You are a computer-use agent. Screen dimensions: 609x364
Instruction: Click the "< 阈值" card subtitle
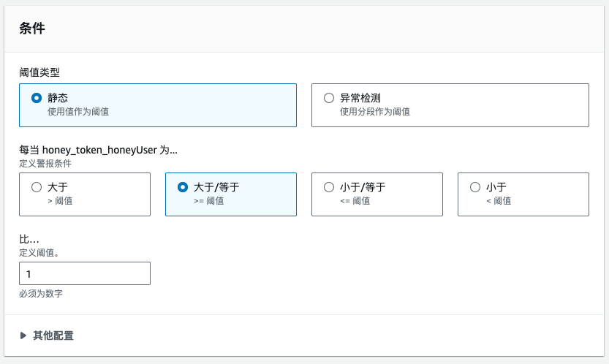point(499,201)
